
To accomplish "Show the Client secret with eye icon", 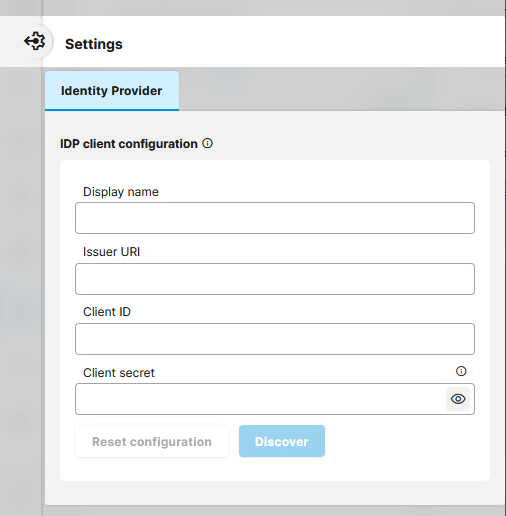I will (x=458, y=399).
